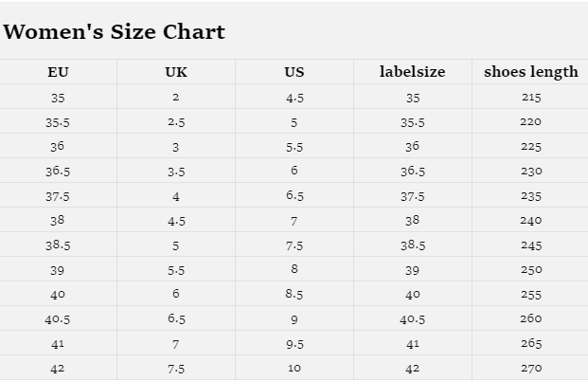Image resolution: width=588 pixels, height=381 pixels.
Task: Click EU size 36.5 cell
Action: pyautogui.click(x=58, y=172)
